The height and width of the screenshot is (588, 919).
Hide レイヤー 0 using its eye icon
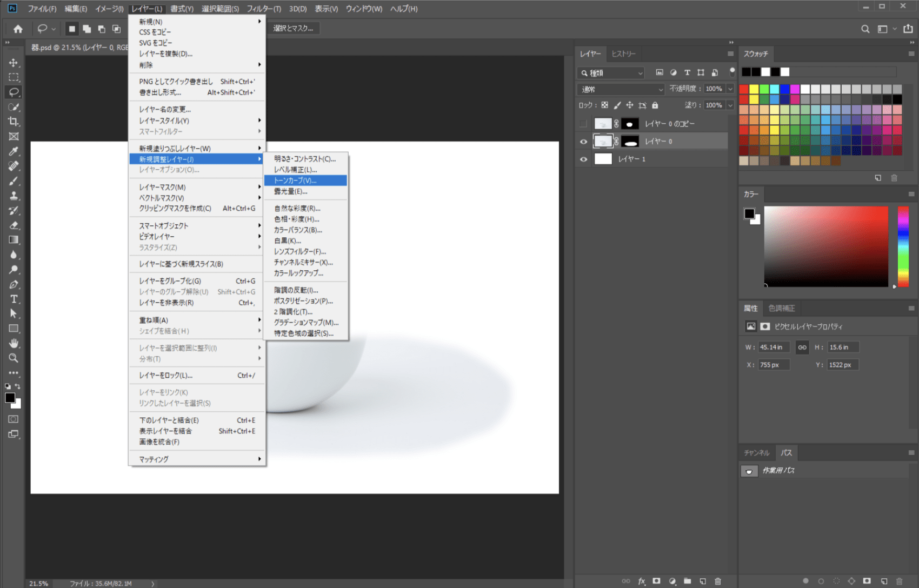(583, 142)
